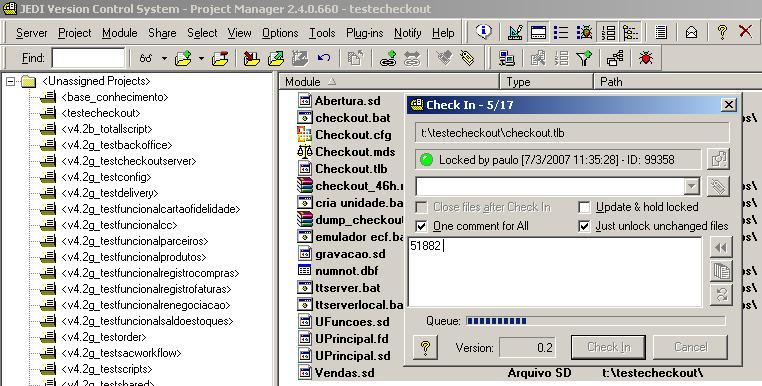Select the <base_conhecimento> project

coord(115,97)
